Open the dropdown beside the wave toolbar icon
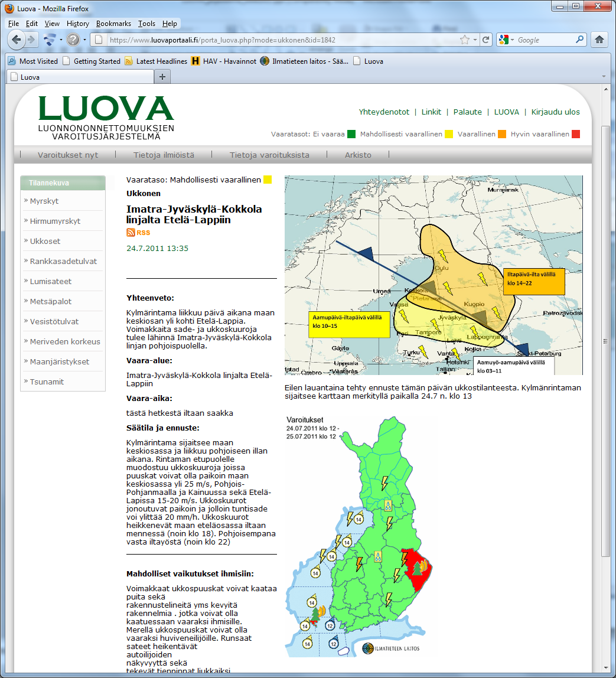This screenshot has width=616, height=678. (61, 40)
